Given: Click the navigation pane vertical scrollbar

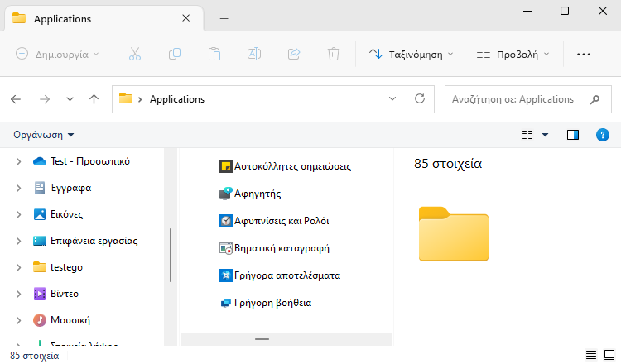Looking at the screenshot, I should (171, 255).
